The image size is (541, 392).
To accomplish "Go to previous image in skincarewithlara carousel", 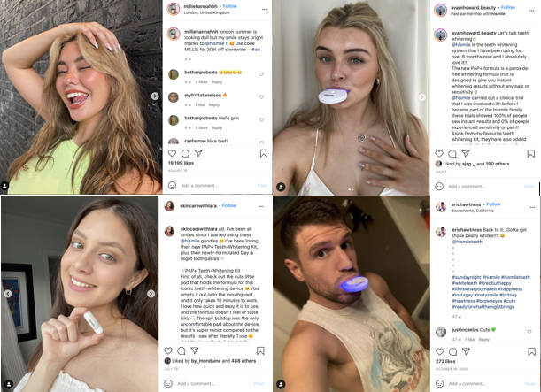I will click(8, 294).
